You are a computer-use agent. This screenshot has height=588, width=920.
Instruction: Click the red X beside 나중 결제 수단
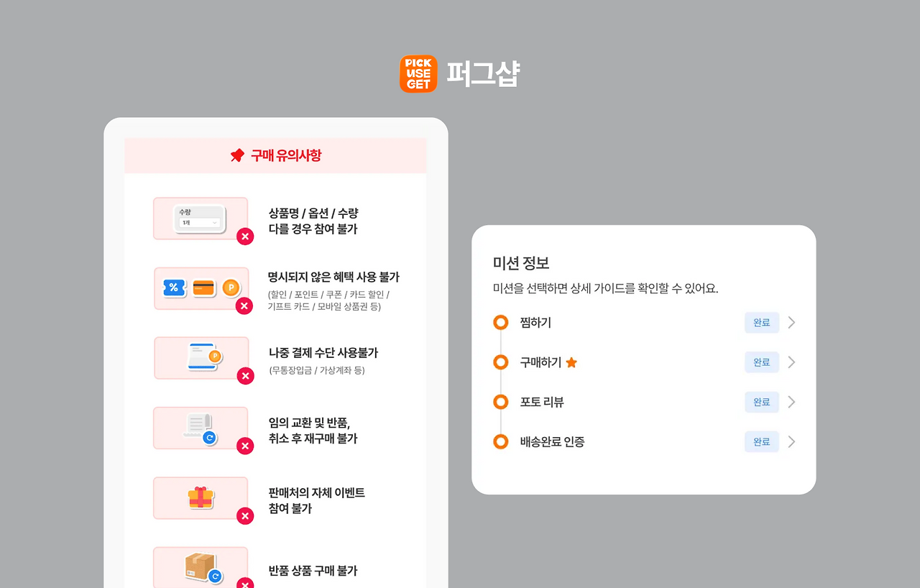[245, 376]
